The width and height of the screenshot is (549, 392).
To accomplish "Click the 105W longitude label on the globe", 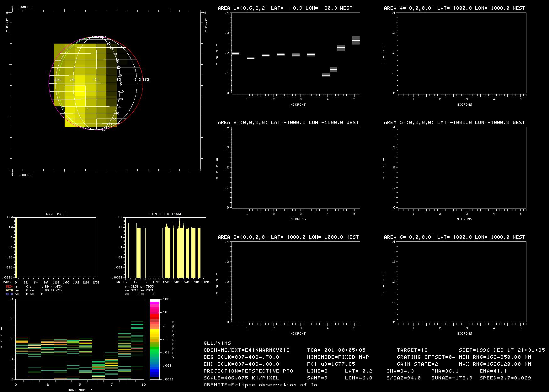I will 57,80.
